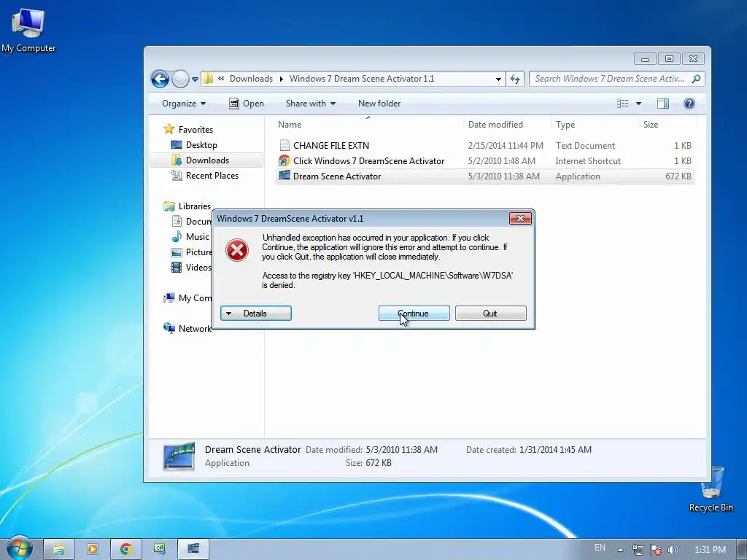Click the network tray icon
The image size is (747, 560).
tap(638, 550)
